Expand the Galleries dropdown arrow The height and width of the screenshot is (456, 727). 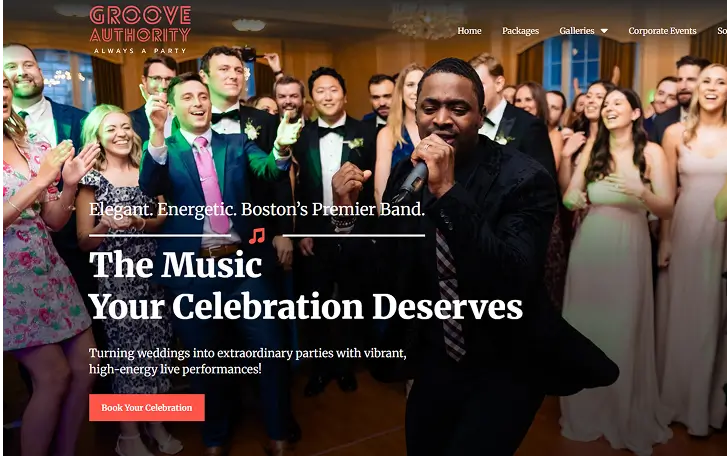point(604,31)
